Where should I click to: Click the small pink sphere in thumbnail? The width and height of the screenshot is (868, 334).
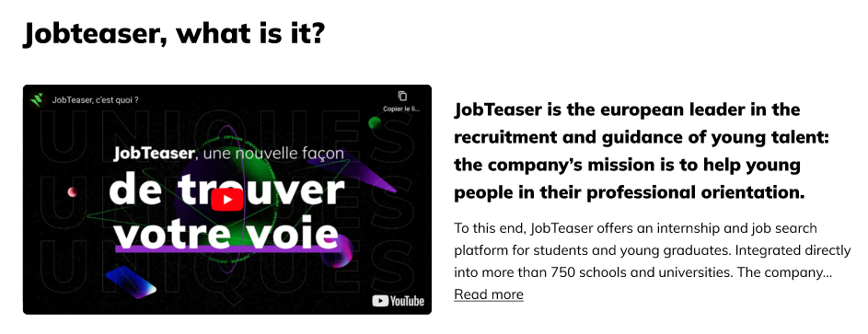point(72,192)
